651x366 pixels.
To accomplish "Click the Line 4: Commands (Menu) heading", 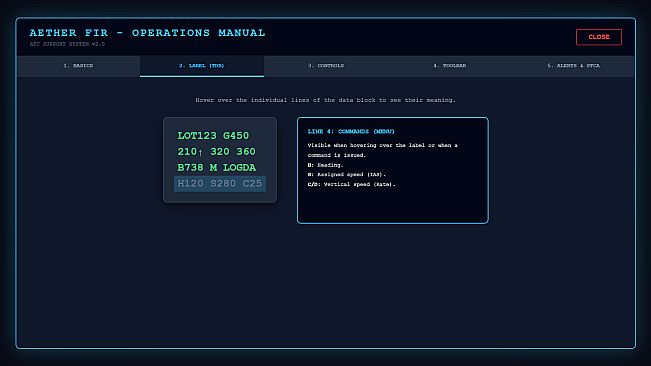I will (x=351, y=132).
